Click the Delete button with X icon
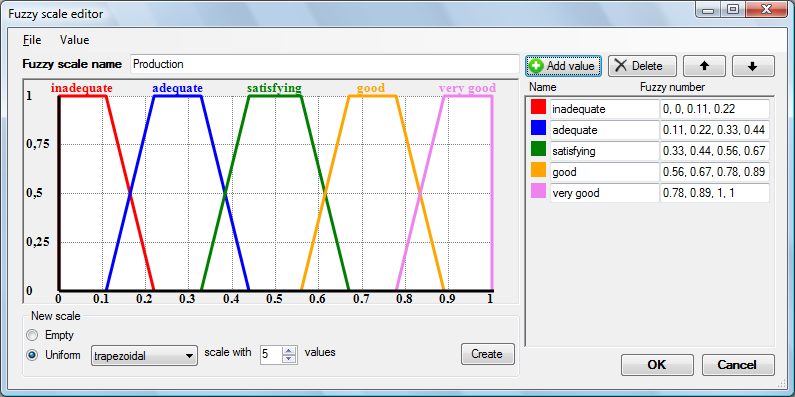The image size is (795, 397). point(642,66)
